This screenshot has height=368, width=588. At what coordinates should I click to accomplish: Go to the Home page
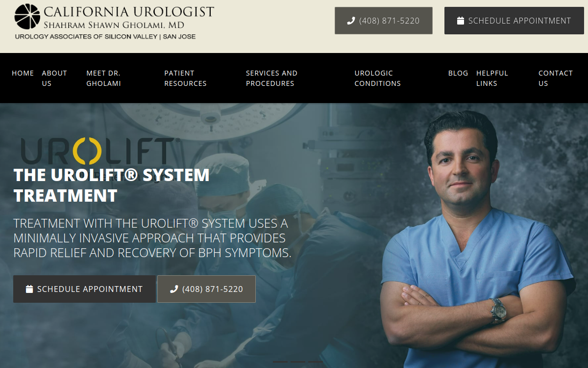[x=23, y=73]
